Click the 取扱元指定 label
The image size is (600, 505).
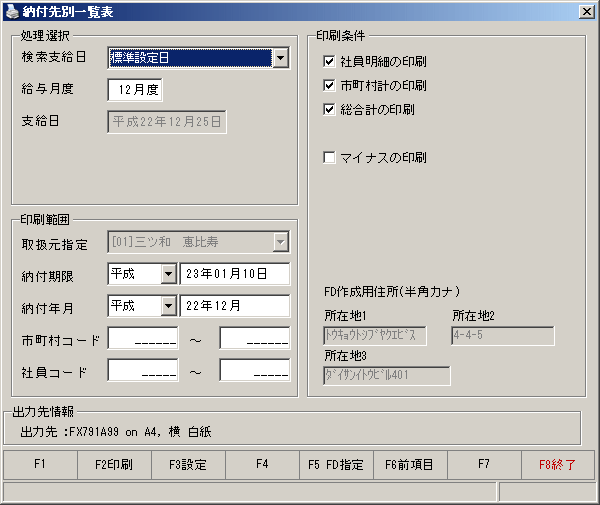[x=55, y=244]
